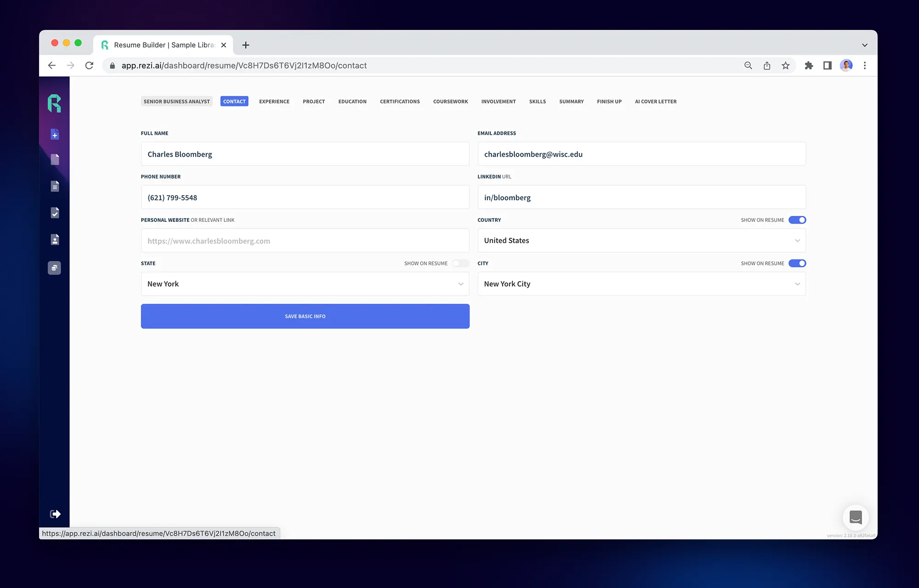Bookmark the page via the star icon
Viewport: 919px width, 588px height.
tap(786, 65)
